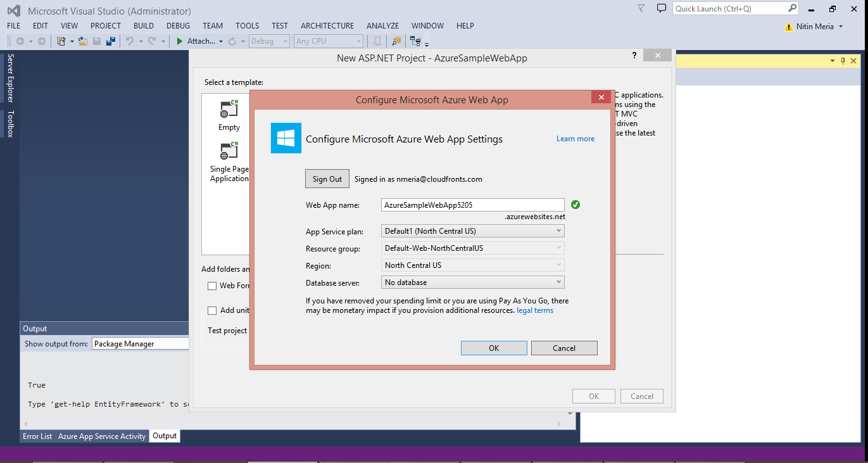Expand the Nitin Meria account dropdown
The width and height of the screenshot is (868, 463).
click(x=840, y=27)
